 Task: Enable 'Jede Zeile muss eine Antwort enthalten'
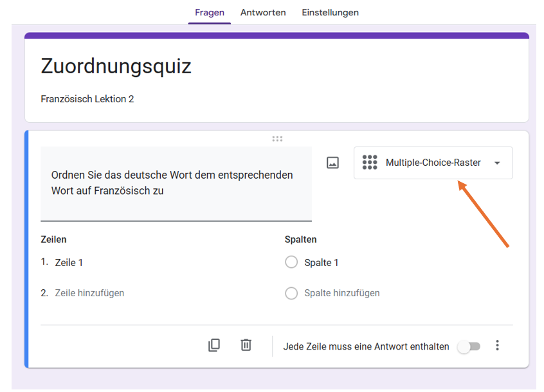click(469, 346)
